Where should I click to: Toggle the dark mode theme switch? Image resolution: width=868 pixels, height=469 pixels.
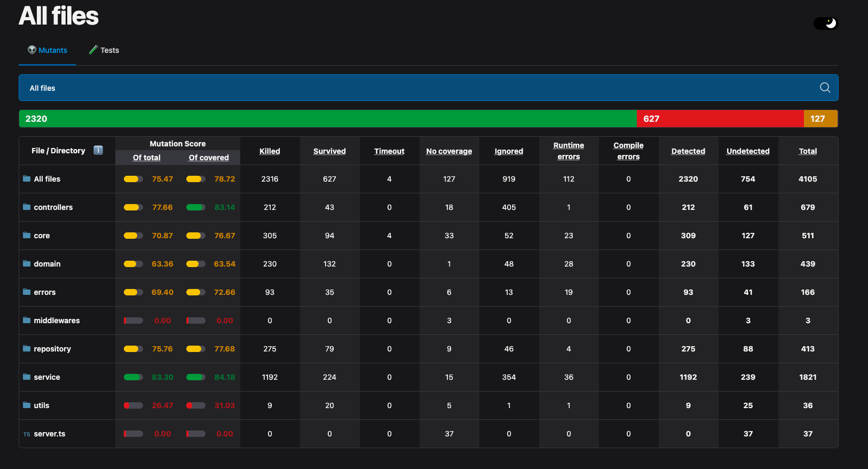(825, 24)
